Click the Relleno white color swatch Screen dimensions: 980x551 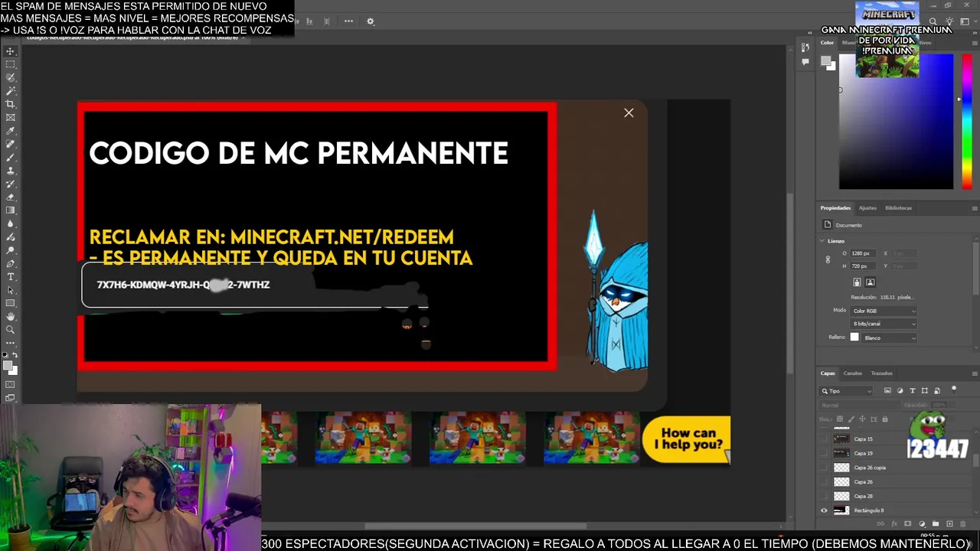pos(854,337)
